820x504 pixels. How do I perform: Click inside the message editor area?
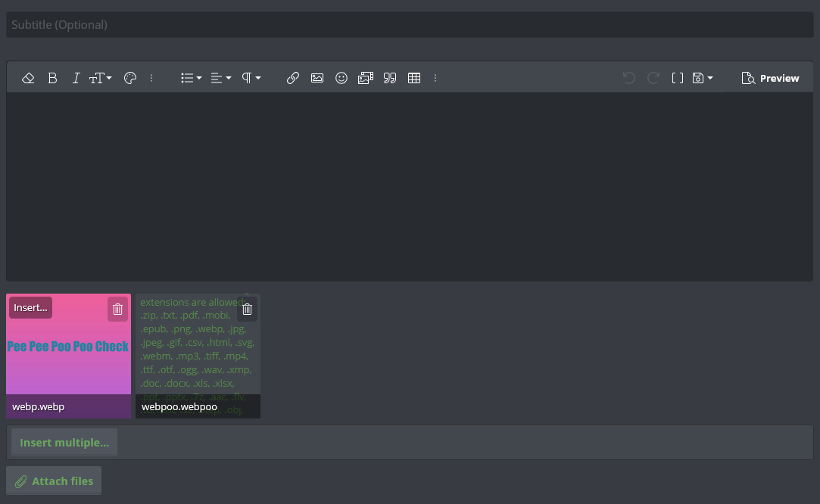tap(410, 187)
